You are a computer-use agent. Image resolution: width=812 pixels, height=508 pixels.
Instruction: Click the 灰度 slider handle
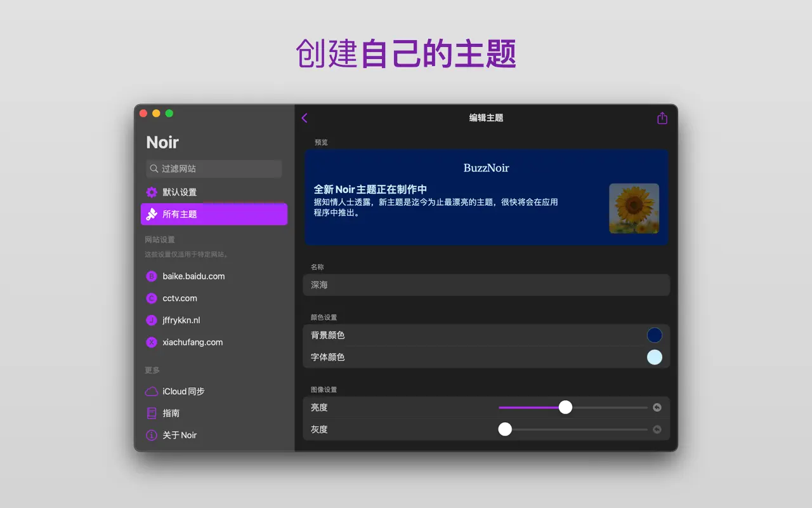(505, 429)
